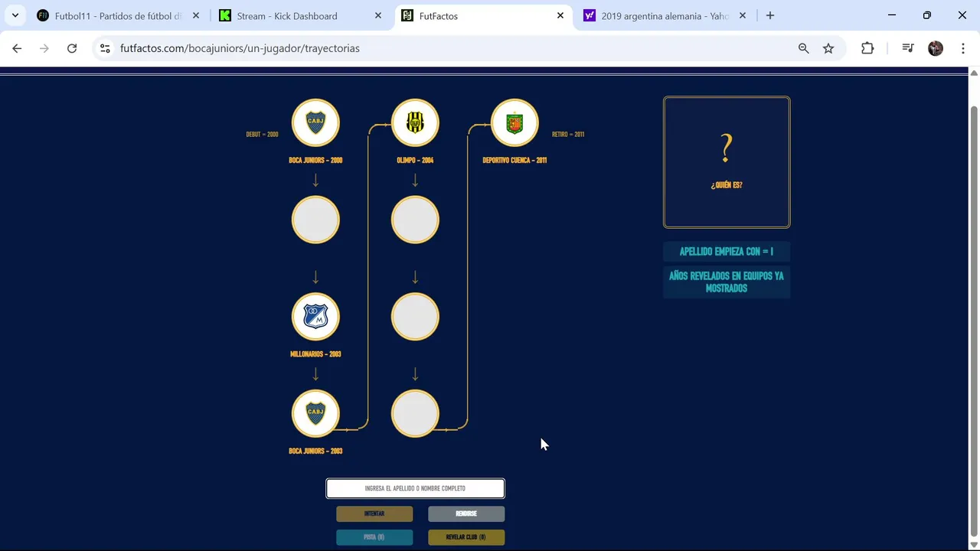Click the mystery player ¿Quién es? card

tap(727, 162)
